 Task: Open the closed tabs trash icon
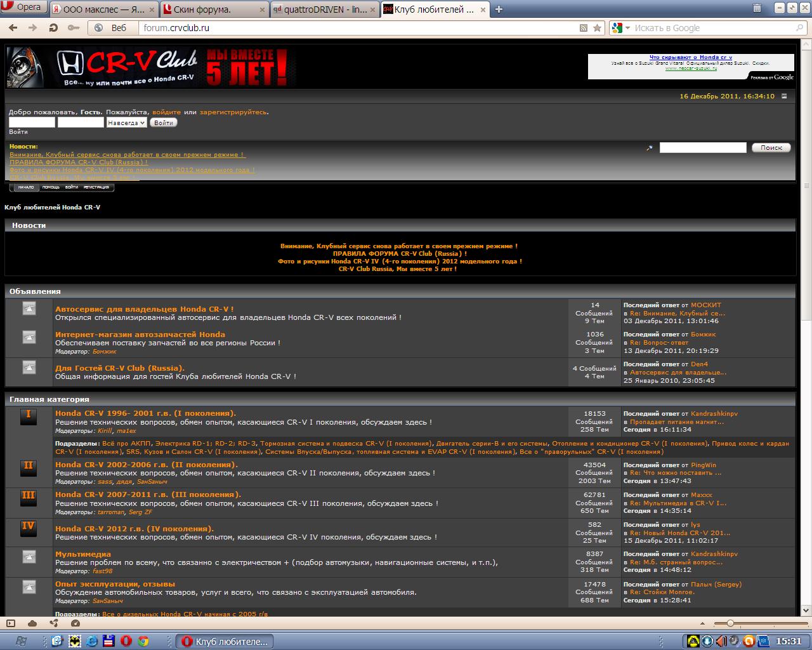(757, 8)
